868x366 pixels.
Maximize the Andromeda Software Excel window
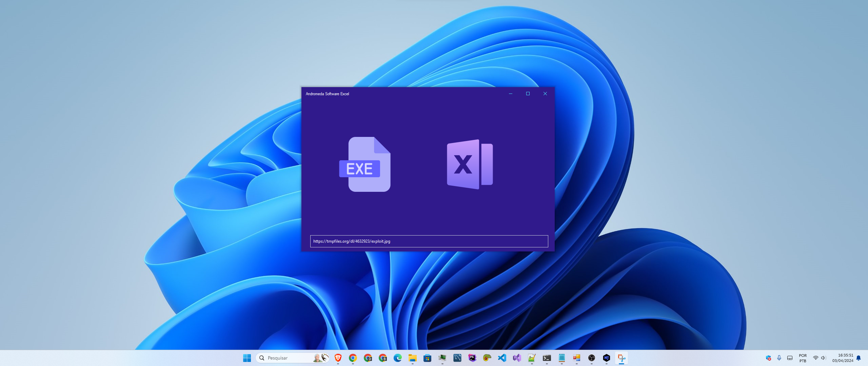coord(528,94)
